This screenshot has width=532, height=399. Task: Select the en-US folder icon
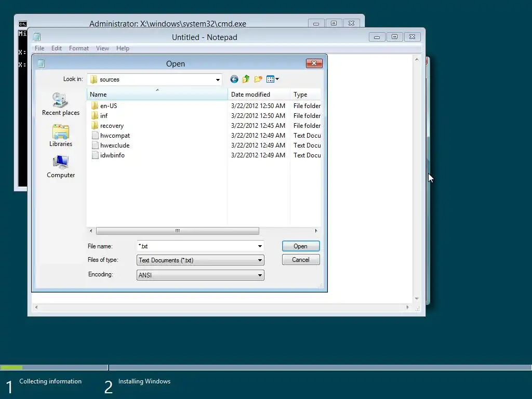pyautogui.click(x=95, y=106)
